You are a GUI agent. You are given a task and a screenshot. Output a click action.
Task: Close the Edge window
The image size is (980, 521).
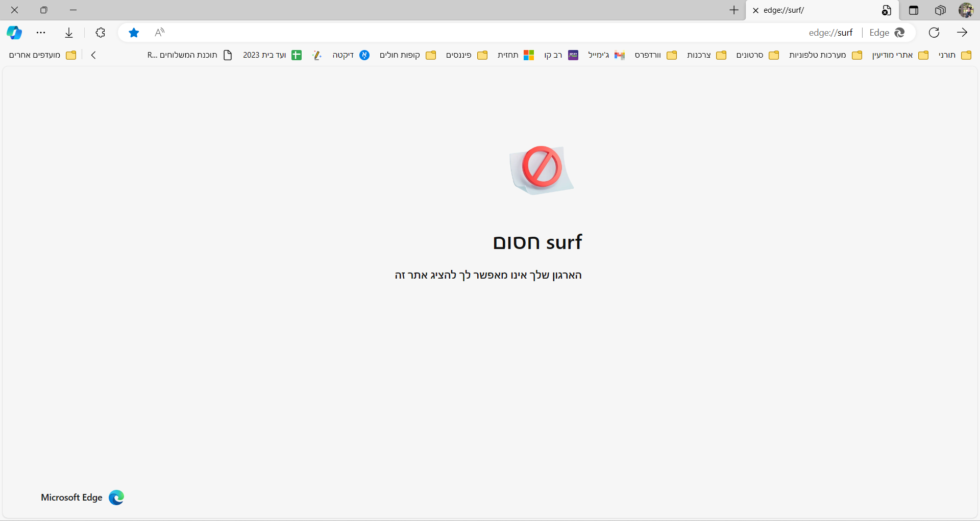[x=14, y=10]
